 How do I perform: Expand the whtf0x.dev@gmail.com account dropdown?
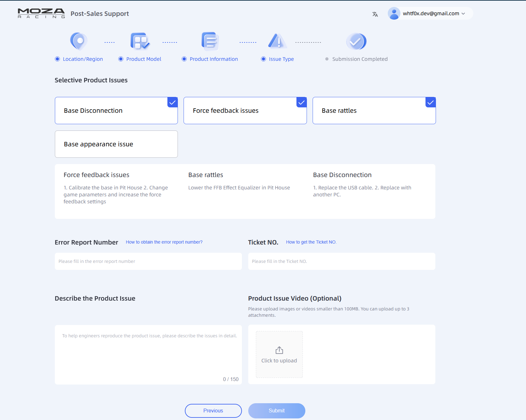tap(434, 14)
